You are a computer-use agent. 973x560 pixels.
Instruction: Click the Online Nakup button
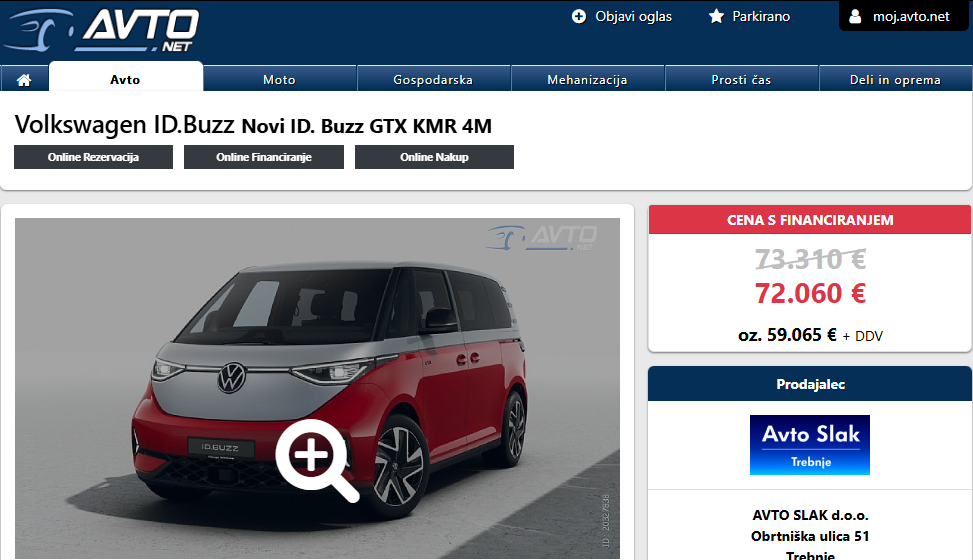(x=434, y=157)
